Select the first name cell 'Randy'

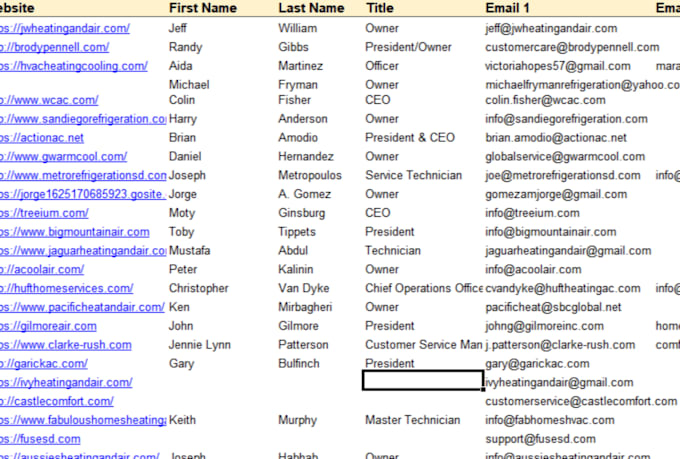coord(186,47)
